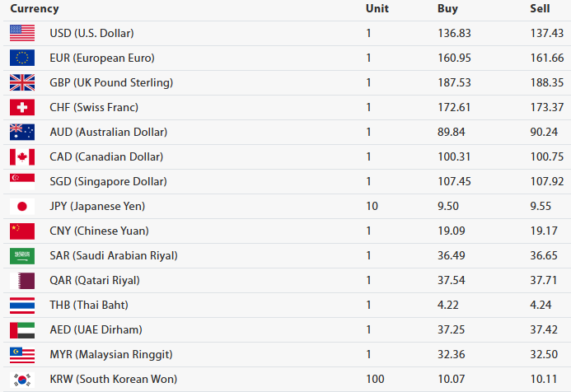The height and width of the screenshot is (392, 571).
Task: Click the Swiss flag icon
Action: pyautogui.click(x=22, y=107)
